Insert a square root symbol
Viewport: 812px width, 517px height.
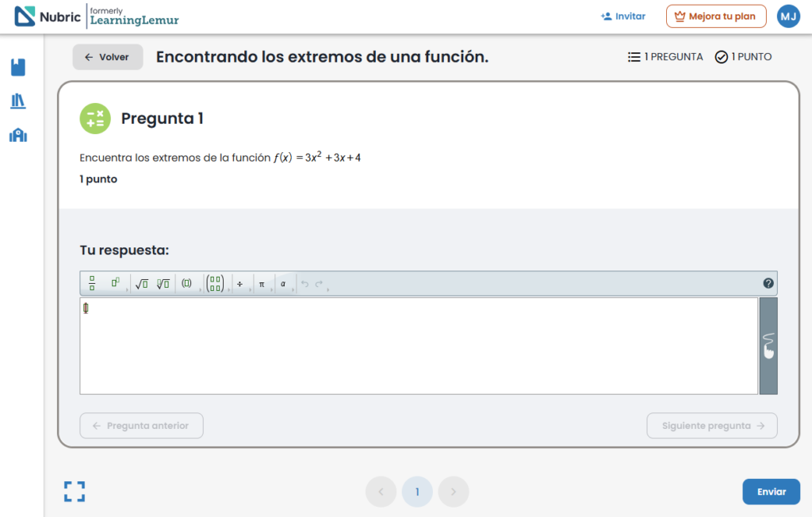tap(141, 283)
